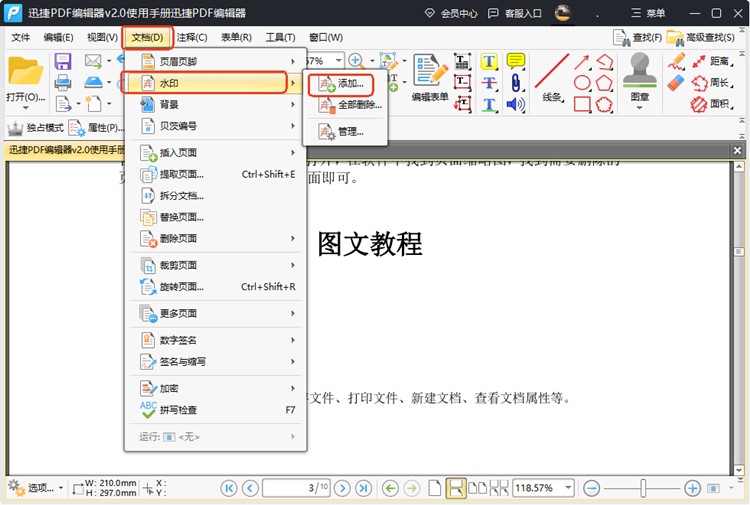The image size is (750, 505).
Task: Select two-page facing layout view
Action: click(x=477, y=488)
